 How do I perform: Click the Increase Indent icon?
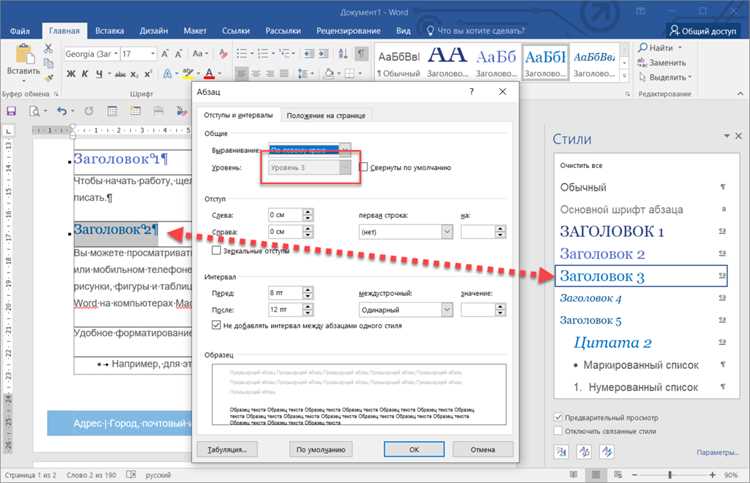click(x=324, y=54)
